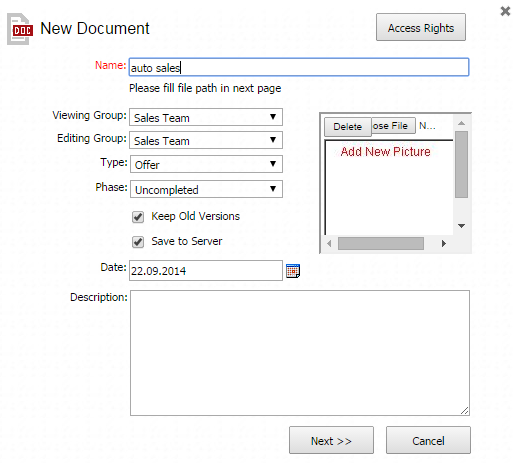
Task: Cancel the new document dialog
Action: click(428, 440)
